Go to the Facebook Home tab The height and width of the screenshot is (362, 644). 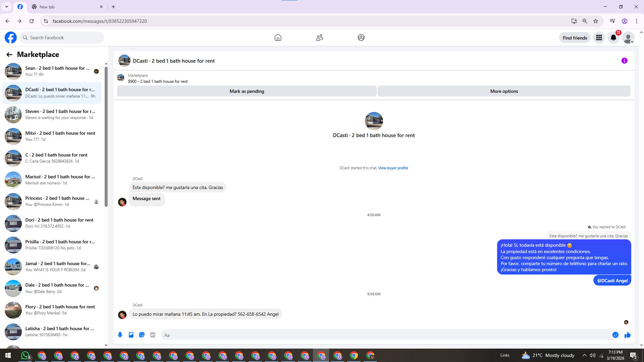[278, 38]
